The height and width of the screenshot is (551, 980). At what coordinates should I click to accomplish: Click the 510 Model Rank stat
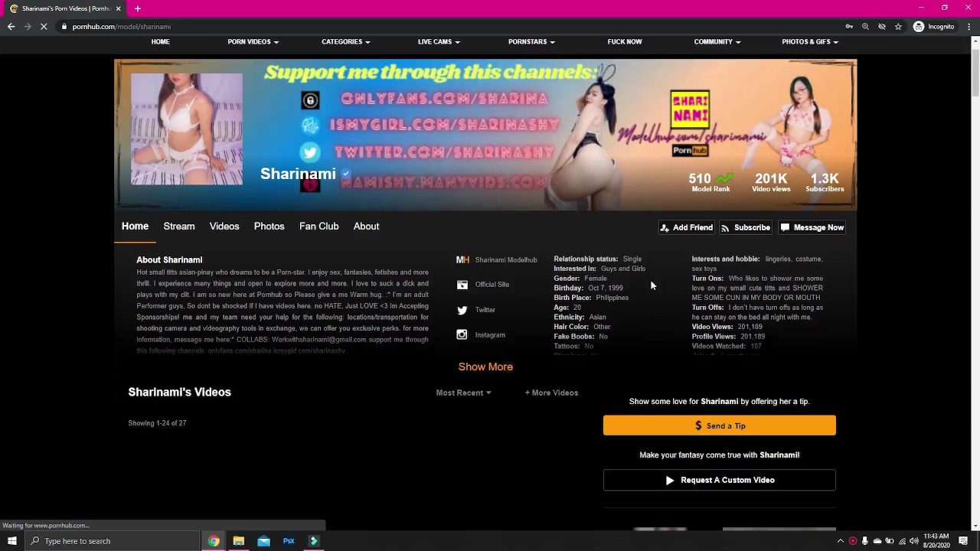[x=710, y=182]
